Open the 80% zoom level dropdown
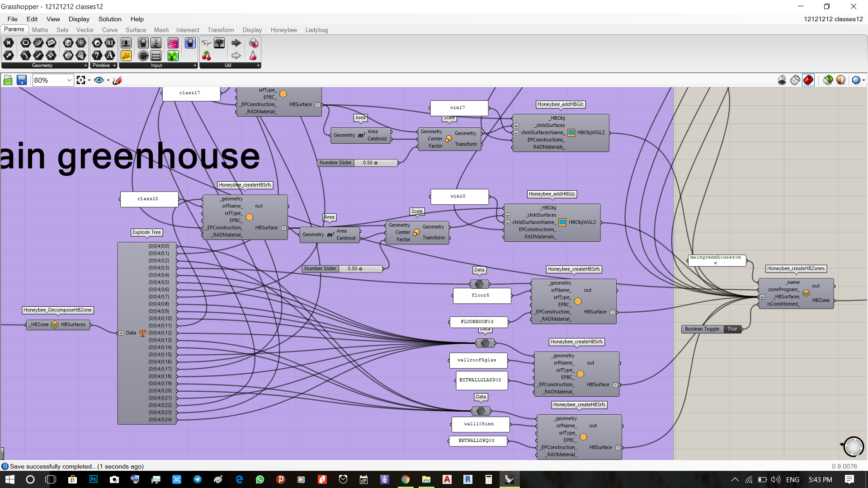Viewport: 868px width, 488px height. (x=69, y=80)
